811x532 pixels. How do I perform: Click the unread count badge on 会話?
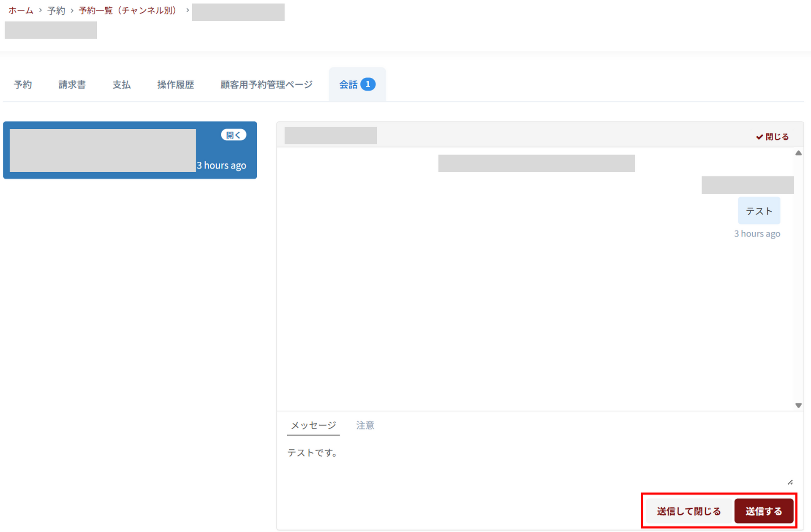coord(368,84)
